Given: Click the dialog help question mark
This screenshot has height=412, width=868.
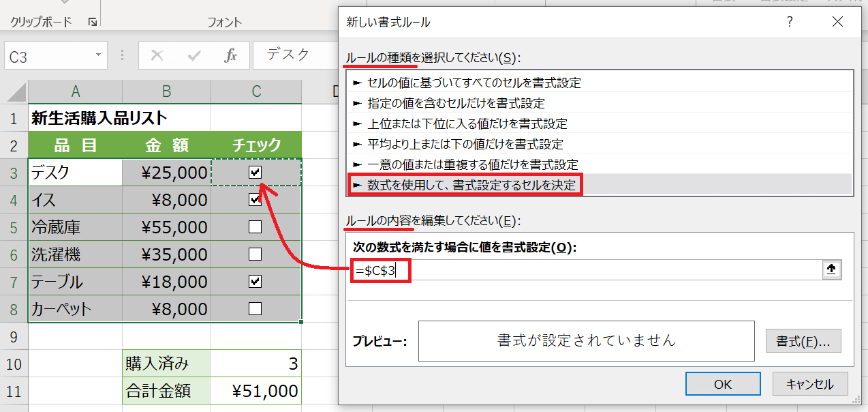Looking at the screenshot, I should tap(790, 22).
